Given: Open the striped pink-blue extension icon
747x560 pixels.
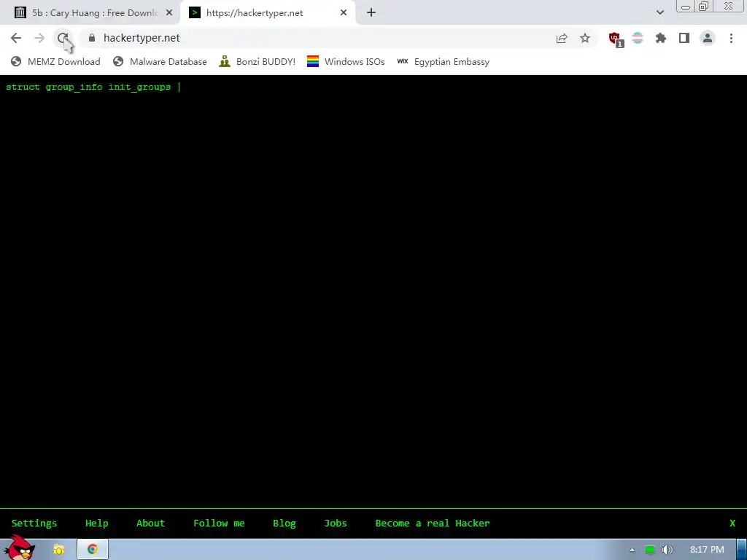Looking at the screenshot, I should coord(638,38).
